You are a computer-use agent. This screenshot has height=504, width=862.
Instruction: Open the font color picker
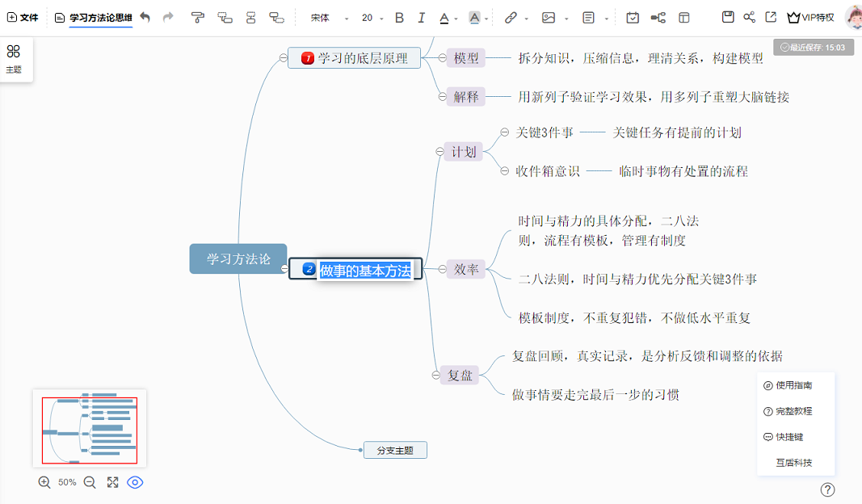(x=445, y=17)
